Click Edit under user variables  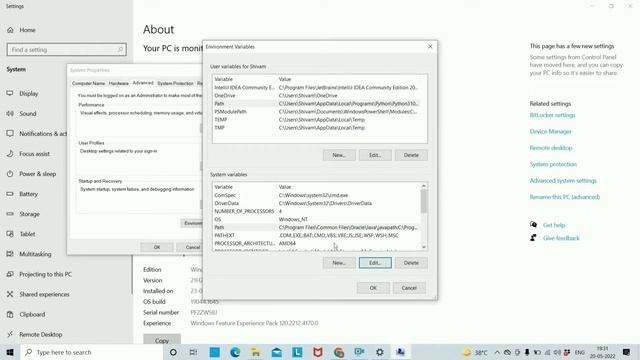(375, 155)
